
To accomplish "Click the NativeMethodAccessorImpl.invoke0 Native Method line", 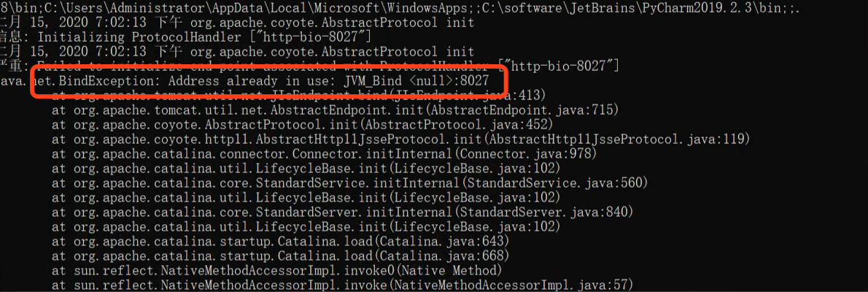I will pyautogui.click(x=276, y=270).
